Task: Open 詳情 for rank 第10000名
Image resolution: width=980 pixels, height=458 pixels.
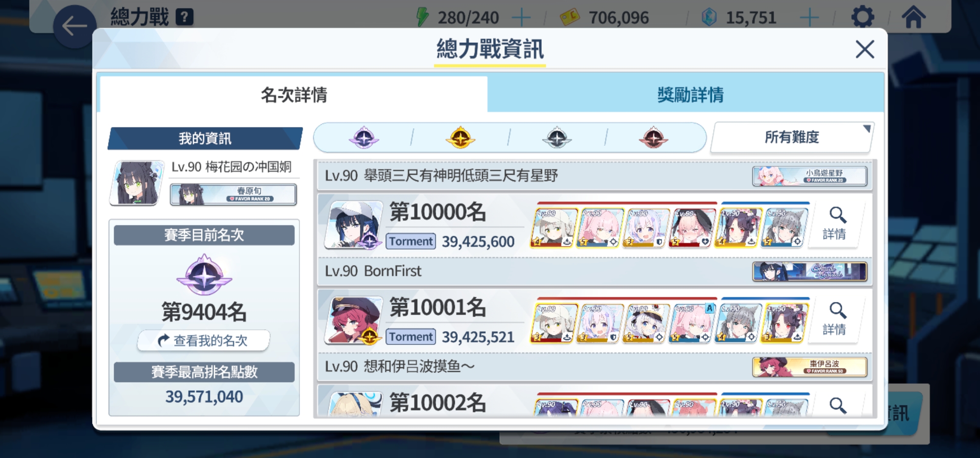Action: [x=835, y=224]
